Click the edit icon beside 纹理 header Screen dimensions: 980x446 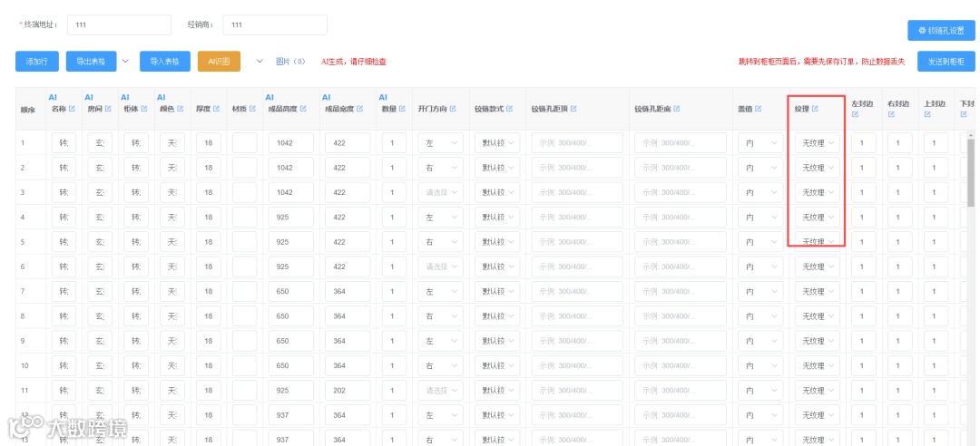[x=814, y=109]
